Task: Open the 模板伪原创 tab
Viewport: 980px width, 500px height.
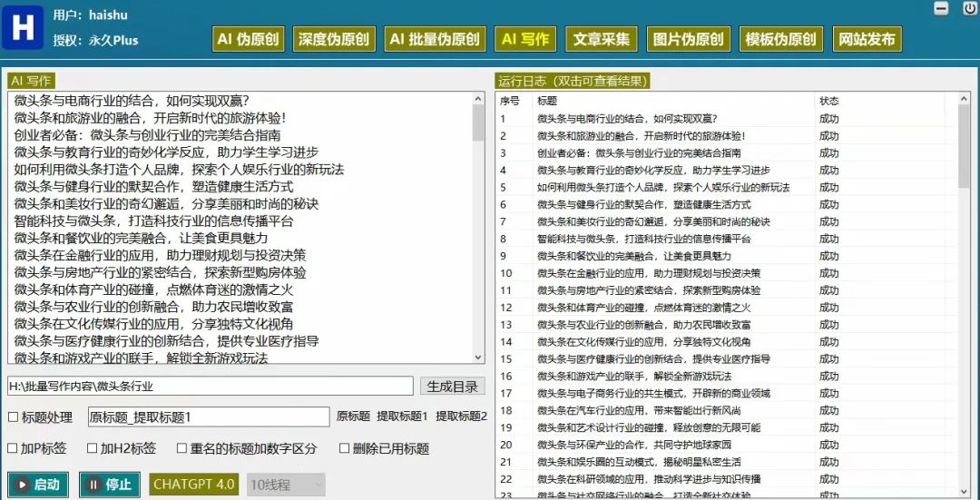Action: pyautogui.click(x=780, y=39)
